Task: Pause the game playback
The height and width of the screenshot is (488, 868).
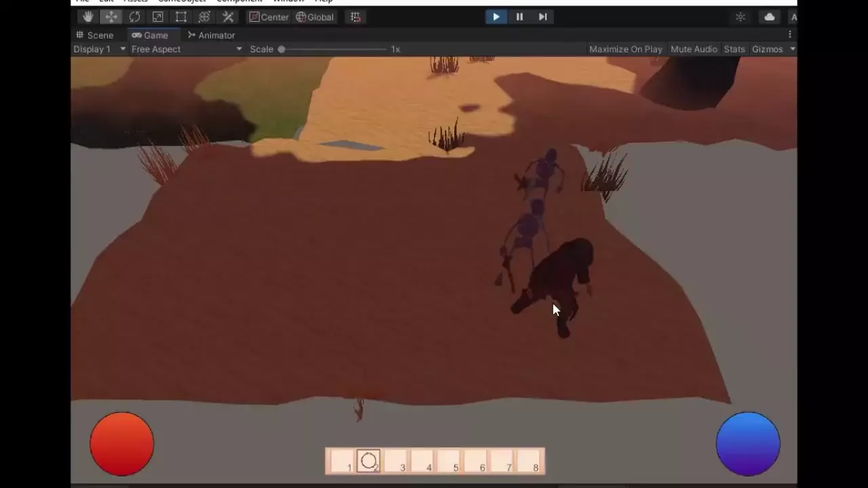Action: [x=519, y=17]
